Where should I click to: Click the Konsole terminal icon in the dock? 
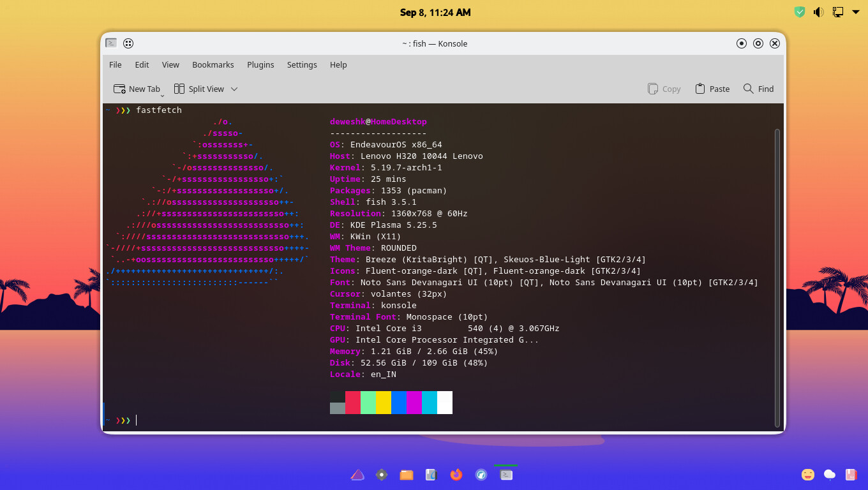506,475
